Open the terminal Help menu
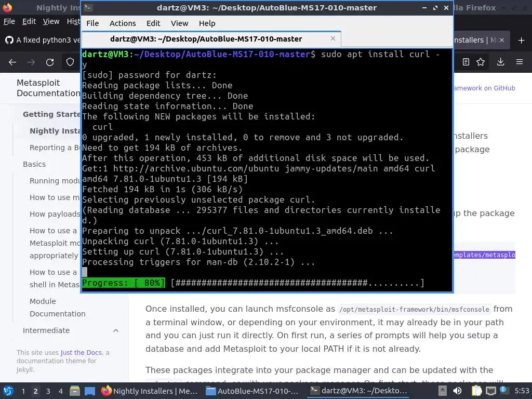 point(207,23)
